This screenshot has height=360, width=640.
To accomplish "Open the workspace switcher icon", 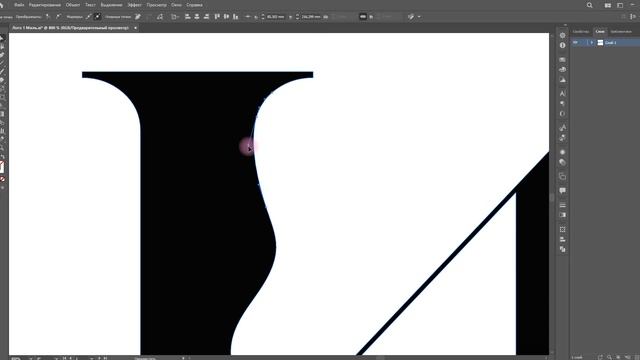I will click(620, 5).
